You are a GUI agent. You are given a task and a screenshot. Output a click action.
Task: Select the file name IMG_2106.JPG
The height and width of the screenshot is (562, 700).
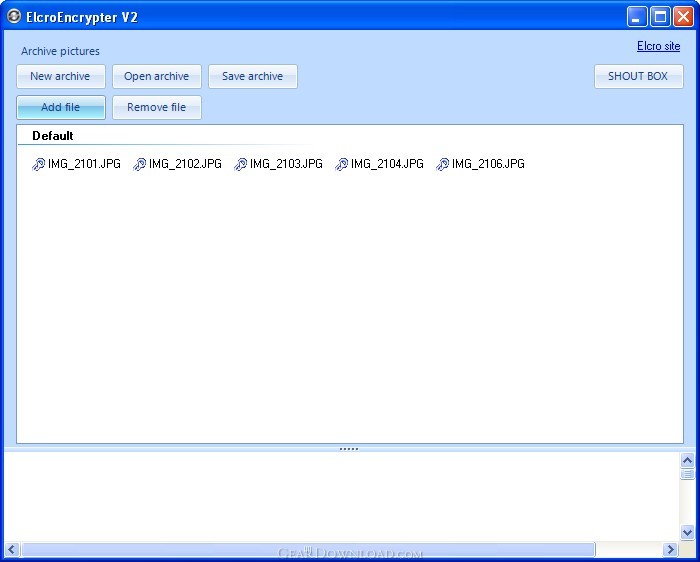[x=488, y=164]
